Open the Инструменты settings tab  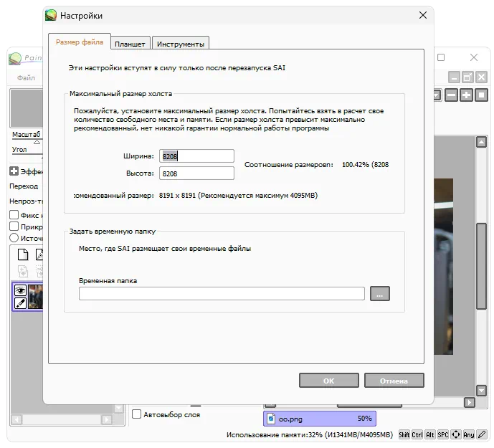click(181, 44)
